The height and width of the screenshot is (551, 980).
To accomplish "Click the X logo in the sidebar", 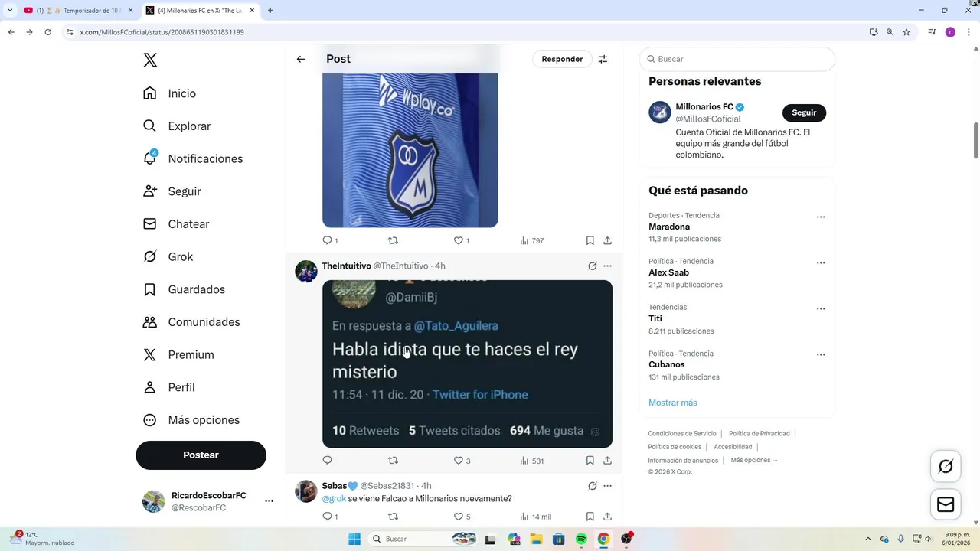I will click(150, 60).
